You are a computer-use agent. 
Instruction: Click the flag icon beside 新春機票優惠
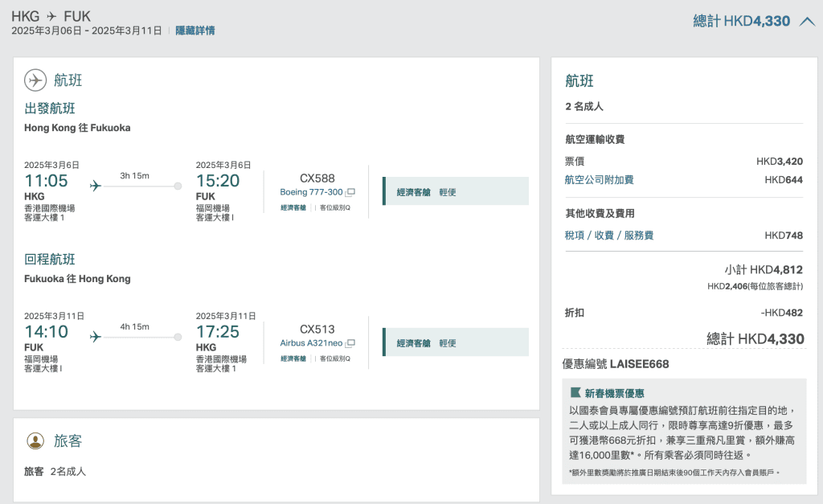[x=575, y=393]
